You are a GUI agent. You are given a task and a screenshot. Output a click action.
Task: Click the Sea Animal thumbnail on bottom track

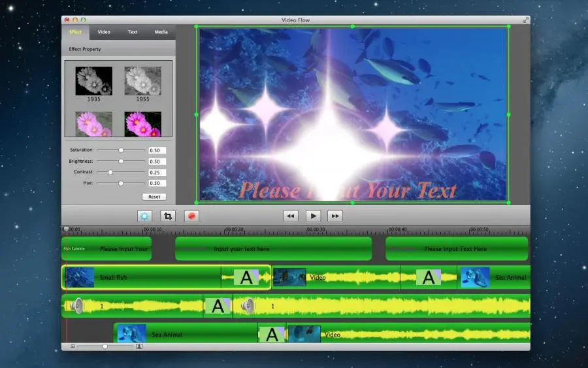click(x=131, y=334)
